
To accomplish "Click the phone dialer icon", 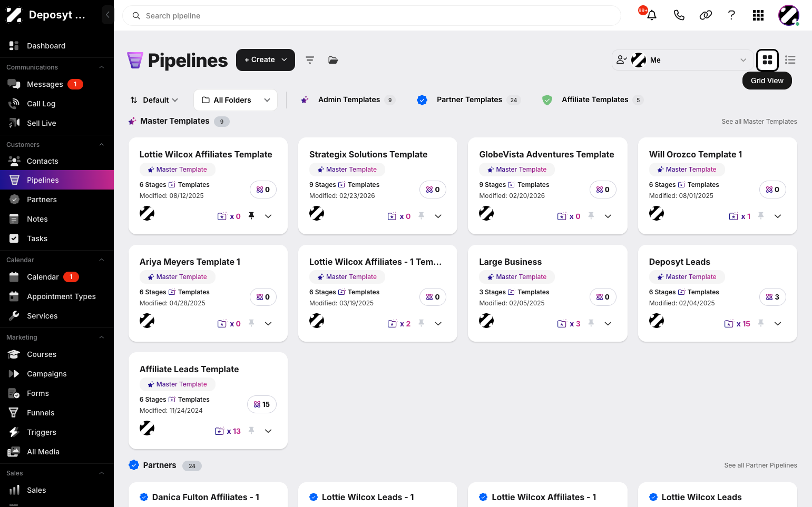I will point(679,15).
